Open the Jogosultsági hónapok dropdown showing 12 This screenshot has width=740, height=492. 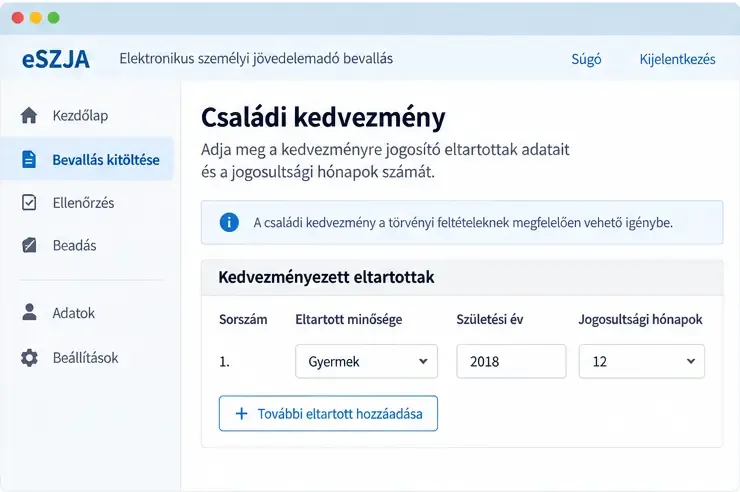tap(642, 361)
